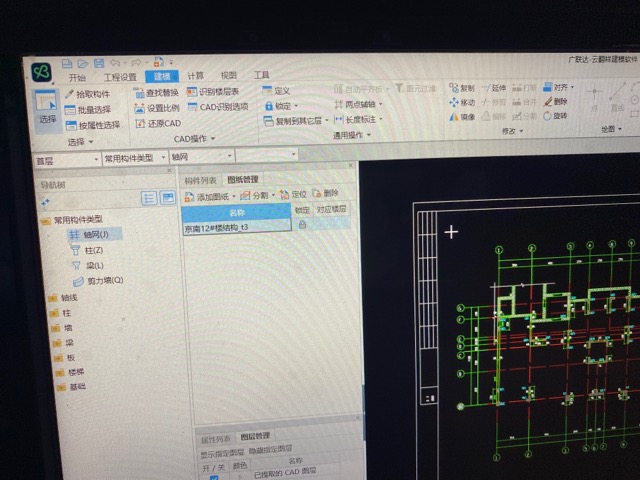Select 轴网(J) in navigation tree

pos(95,235)
